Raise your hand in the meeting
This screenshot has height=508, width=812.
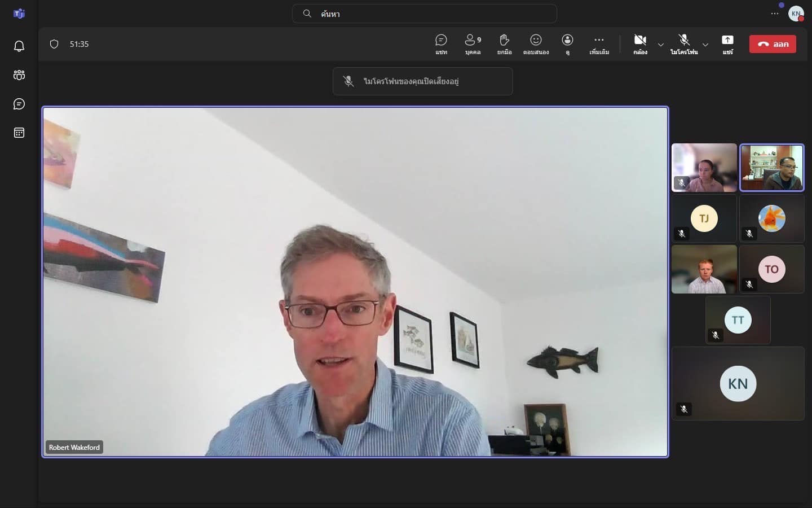(x=504, y=44)
